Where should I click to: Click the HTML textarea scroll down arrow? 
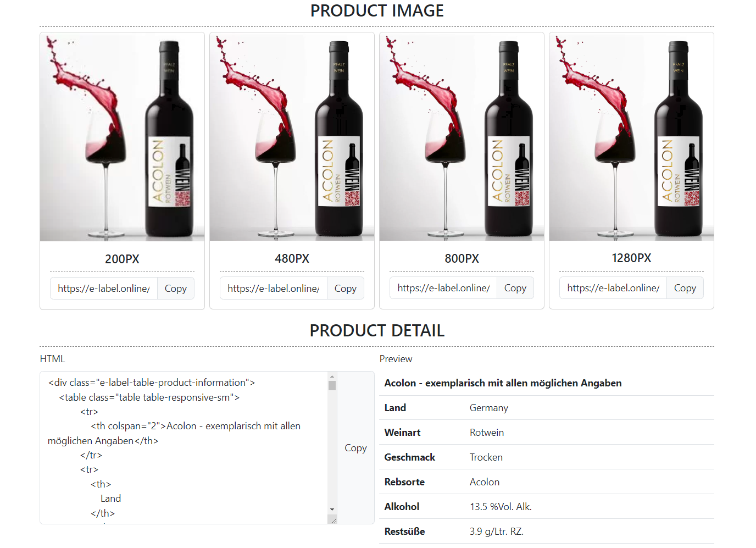pyautogui.click(x=332, y=510)
